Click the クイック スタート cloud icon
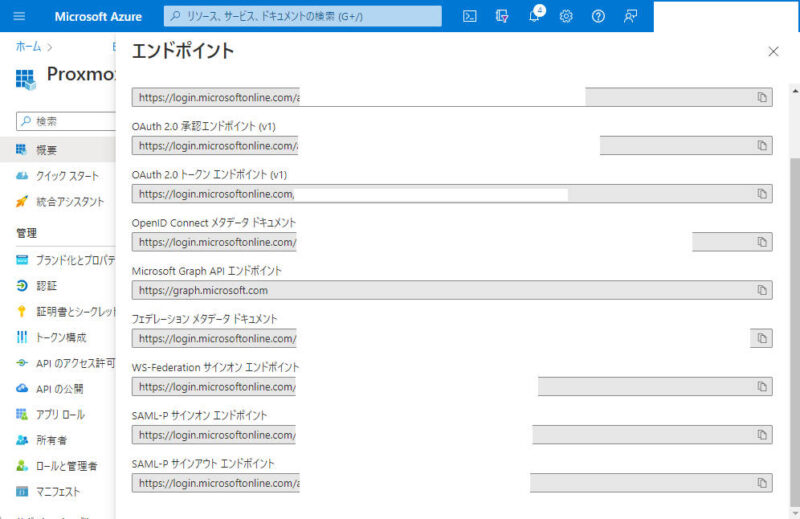Image resolution: width=800 pixels, height=519 pixels. point(21,176)
